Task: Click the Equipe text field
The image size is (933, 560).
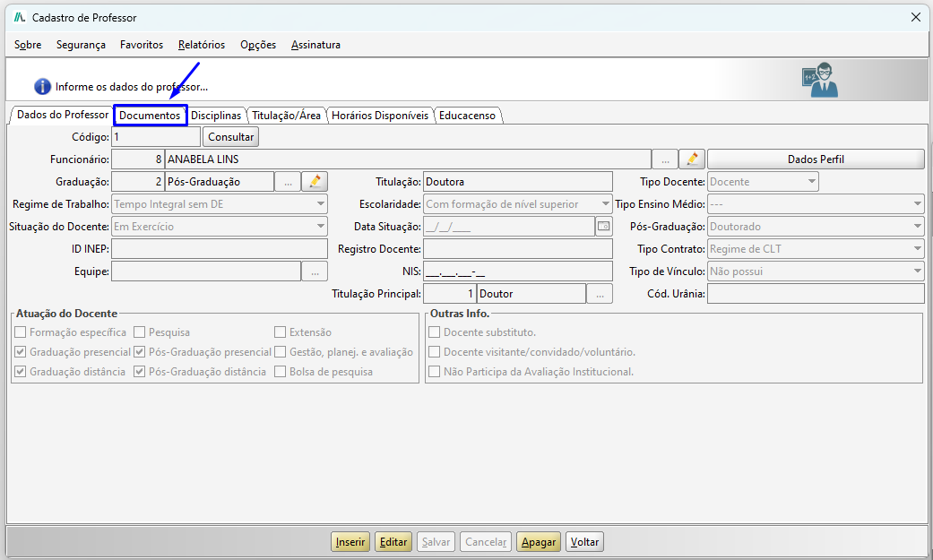Action: point(206,271)
